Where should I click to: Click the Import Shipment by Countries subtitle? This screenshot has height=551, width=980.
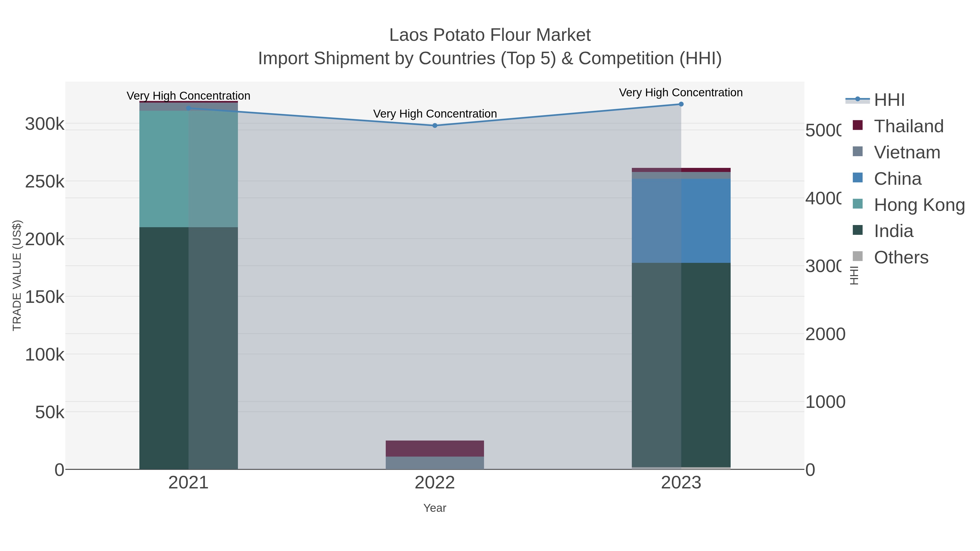tap(490, 59)
